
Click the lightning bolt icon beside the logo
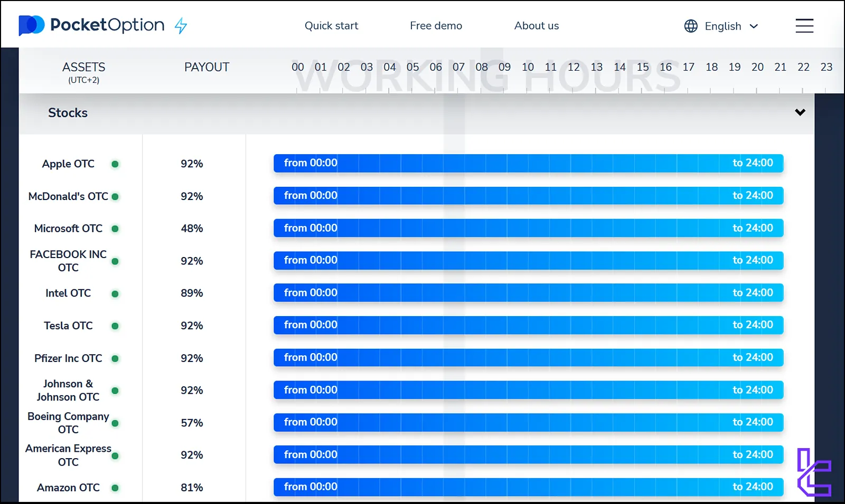tap(181, 25)
